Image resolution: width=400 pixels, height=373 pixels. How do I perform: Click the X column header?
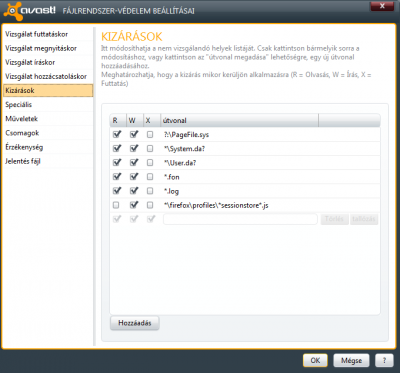[152, 120]
